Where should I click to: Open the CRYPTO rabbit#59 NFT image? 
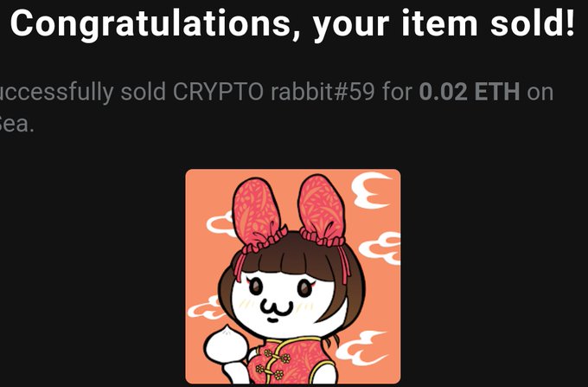[293, 276]
